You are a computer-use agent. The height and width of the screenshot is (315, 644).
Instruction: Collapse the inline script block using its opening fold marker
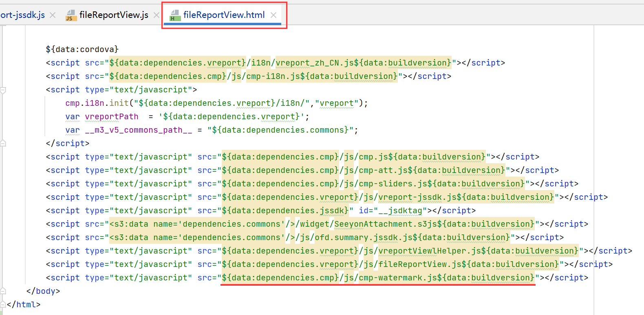tap(3, 90)
